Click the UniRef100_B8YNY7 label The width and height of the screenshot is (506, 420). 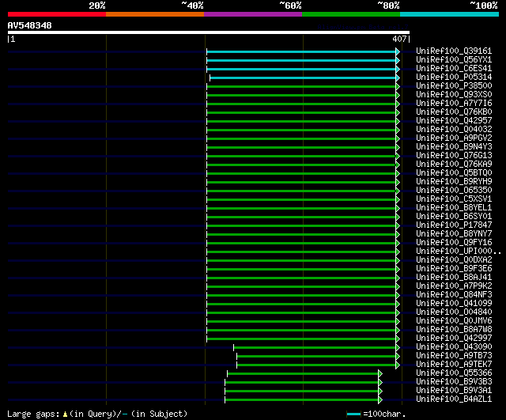(454, 234)
